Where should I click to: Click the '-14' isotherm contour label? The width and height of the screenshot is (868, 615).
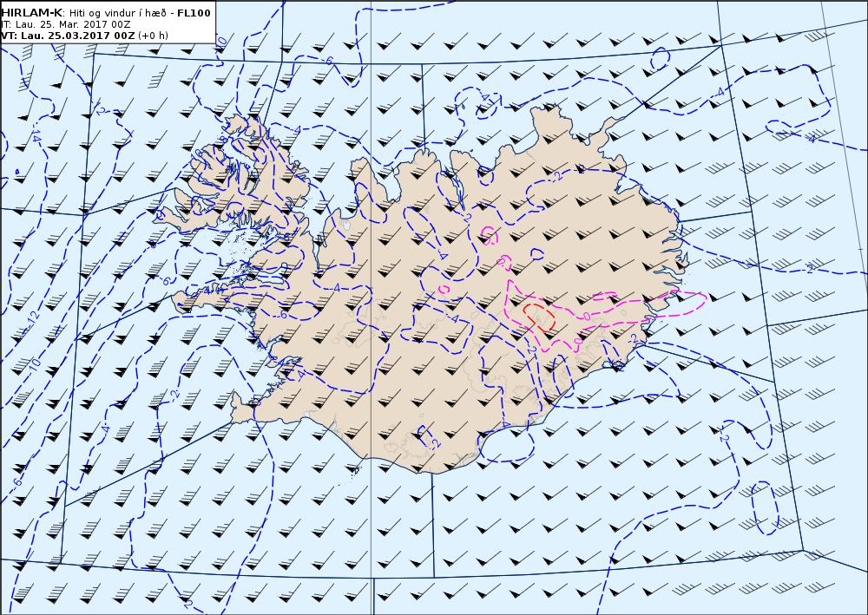click(36, 135)
